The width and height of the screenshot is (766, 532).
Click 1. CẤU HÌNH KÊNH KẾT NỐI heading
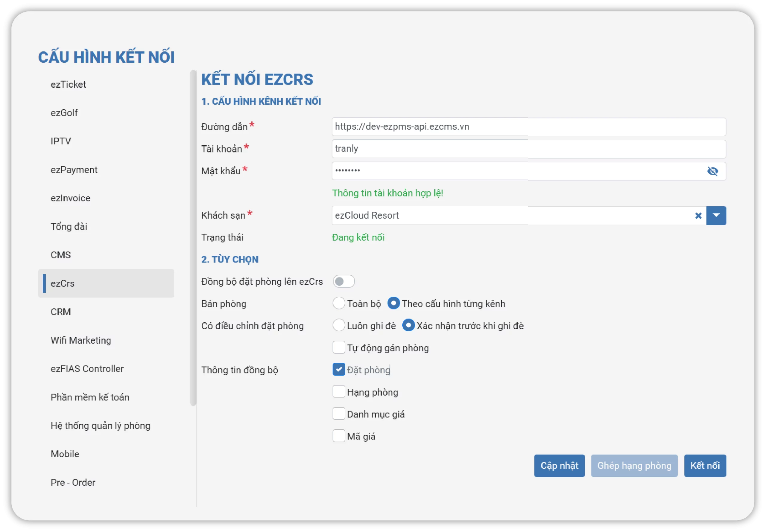click(261, 101)
